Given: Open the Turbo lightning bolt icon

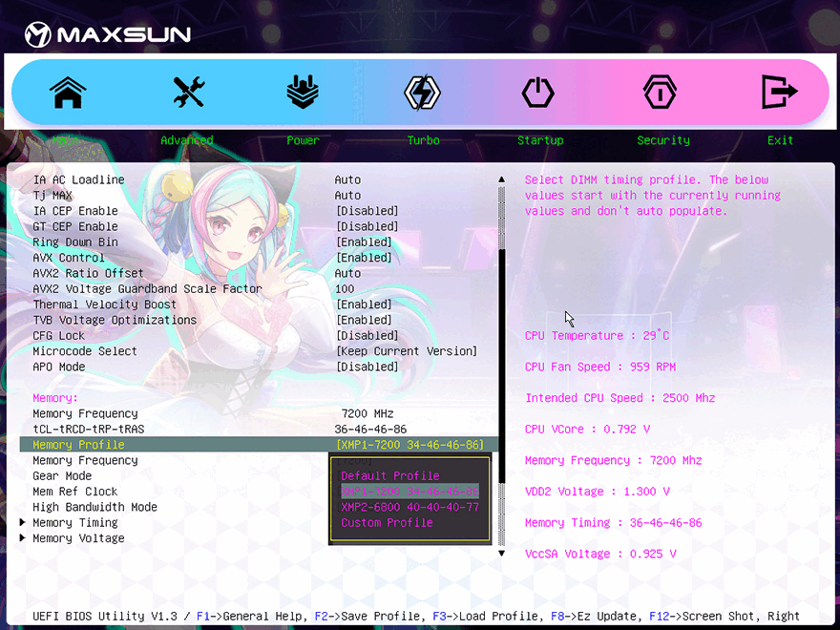Looking at the screenshot, I should tap(422, 93).
